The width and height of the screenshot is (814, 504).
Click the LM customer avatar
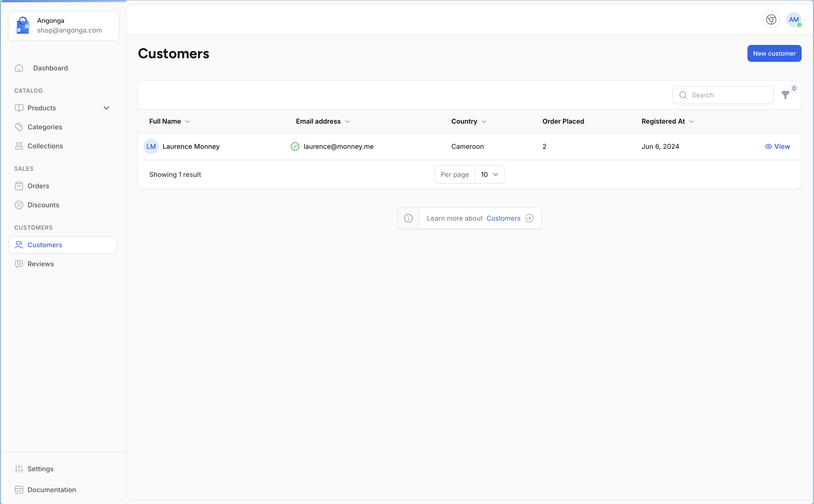point(151,147)
